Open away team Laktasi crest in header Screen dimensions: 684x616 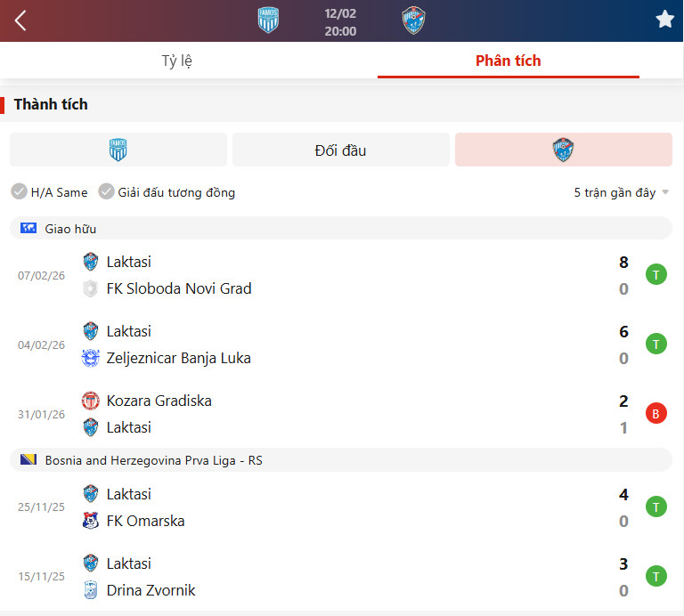(413, 20)
